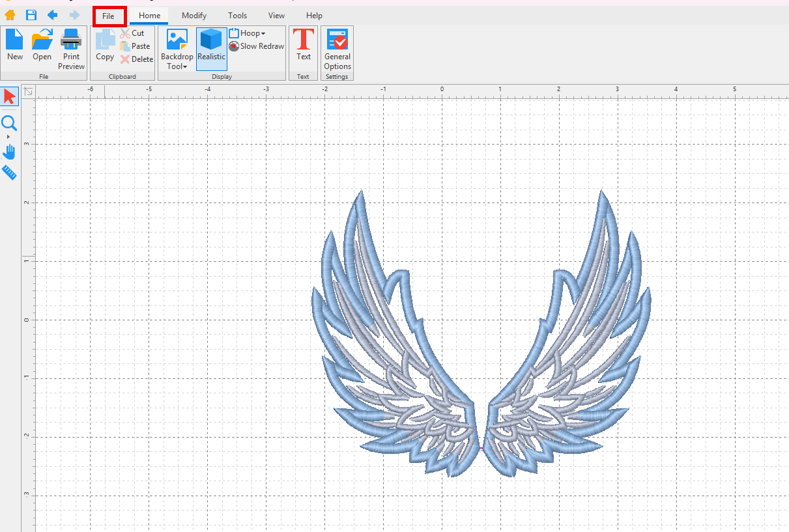Expand the Hoop dropdown

click(247, 33)
